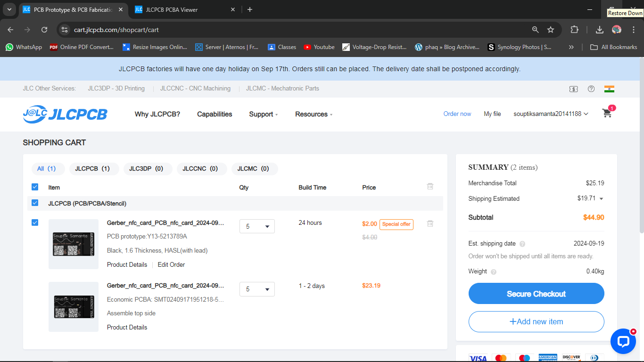The width and height of the screenshot is (644, 362).
Task: Open the Synology Photos bookmark
Action: coord(519,47)
